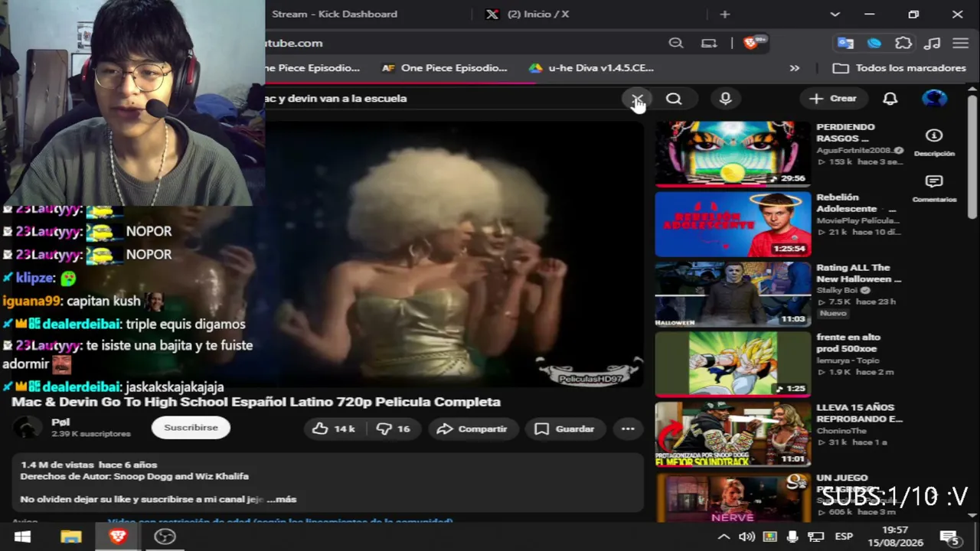Open the three-dot more actions menu
This screenshot has height=551, width=980.
(628, 429)
